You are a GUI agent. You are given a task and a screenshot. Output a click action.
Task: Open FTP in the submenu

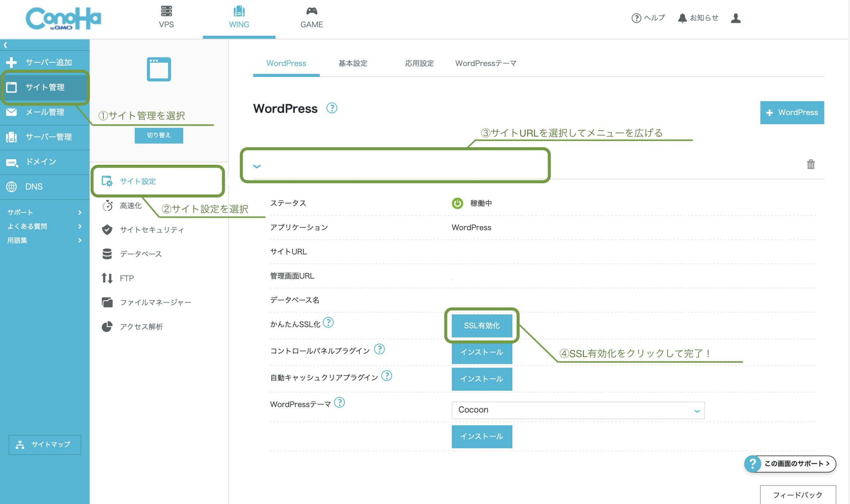(x=118, y=278)
